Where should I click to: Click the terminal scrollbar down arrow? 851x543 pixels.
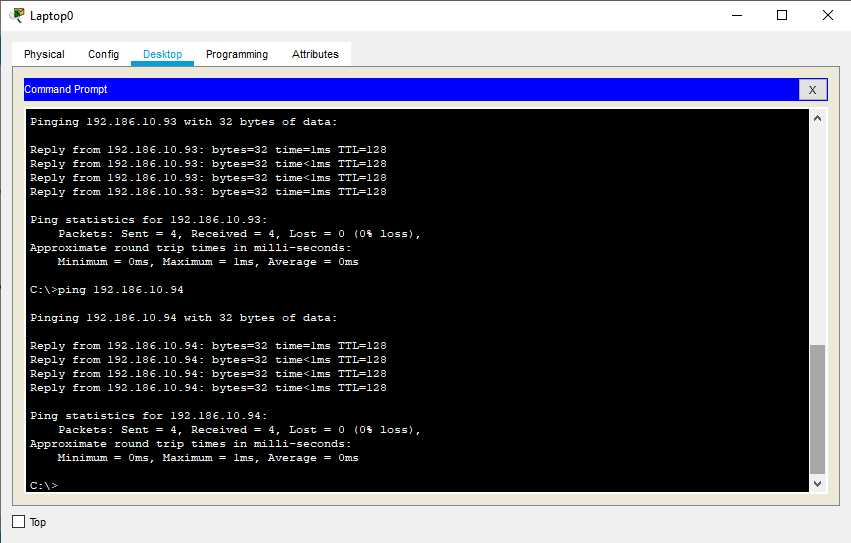tap(817, 483)
